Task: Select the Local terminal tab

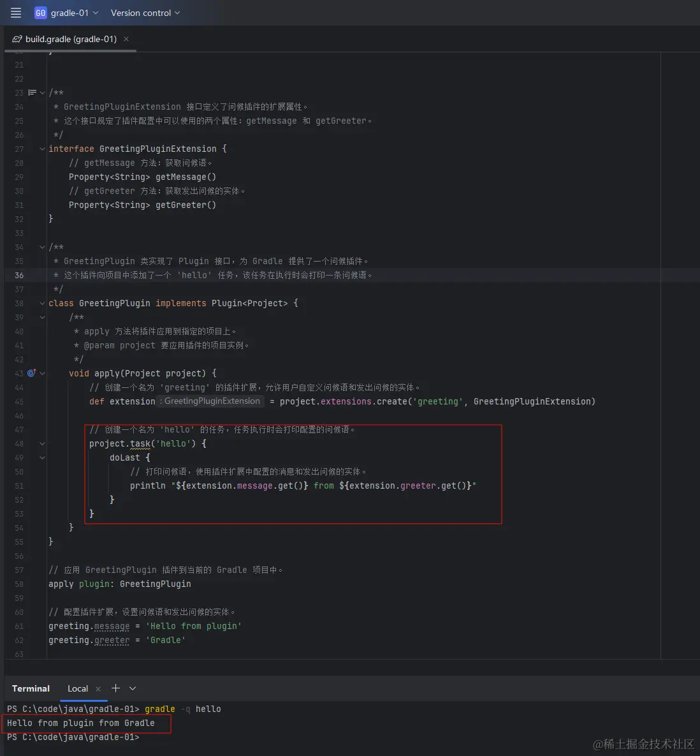Action: click(x=78, y=688)
